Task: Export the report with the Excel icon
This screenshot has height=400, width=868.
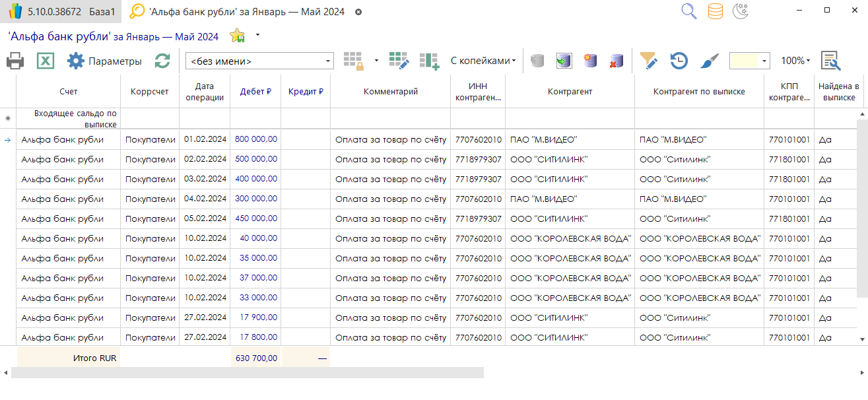Action: click(x=44, y=61)
